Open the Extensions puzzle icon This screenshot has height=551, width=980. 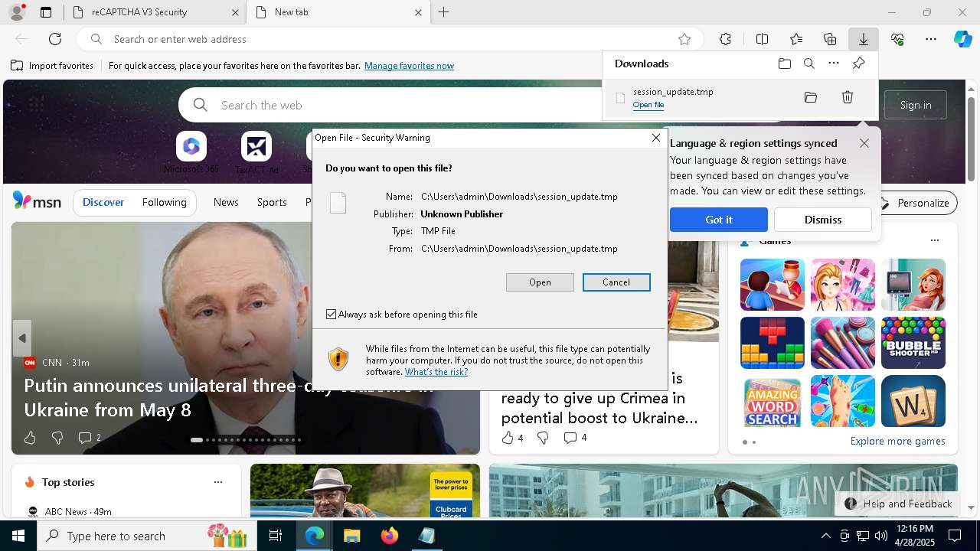click(725, 39)
